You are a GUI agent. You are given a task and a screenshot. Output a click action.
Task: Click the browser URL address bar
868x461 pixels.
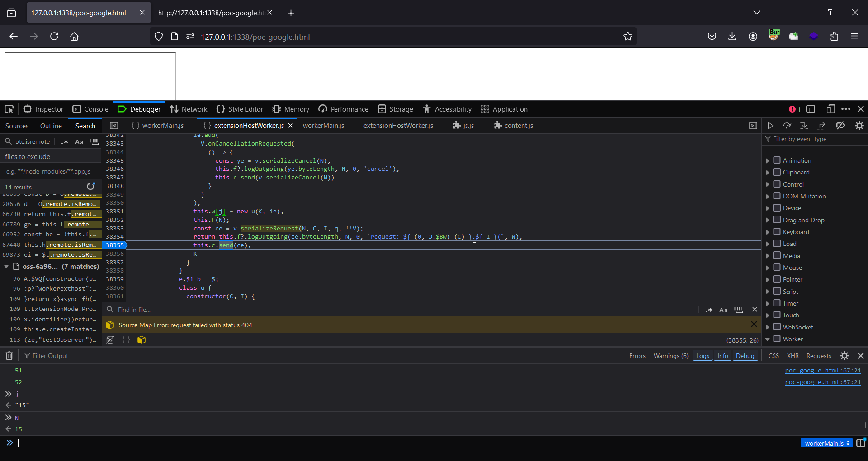(x=393, y=37)
